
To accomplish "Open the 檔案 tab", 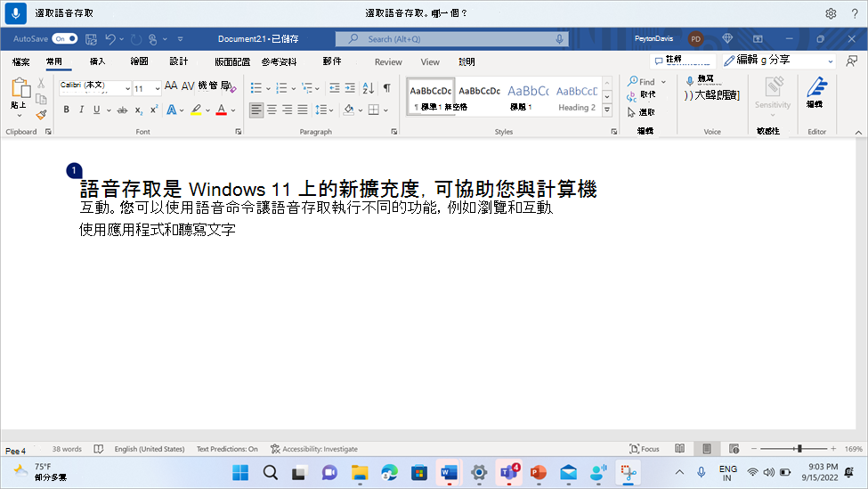I will [21, 62].
